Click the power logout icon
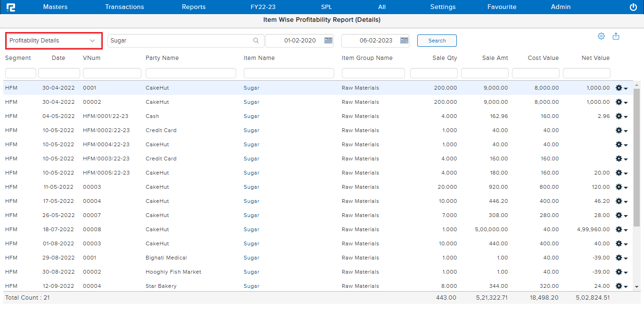This screenshot has height=310, width=644. tap(633, 7)
